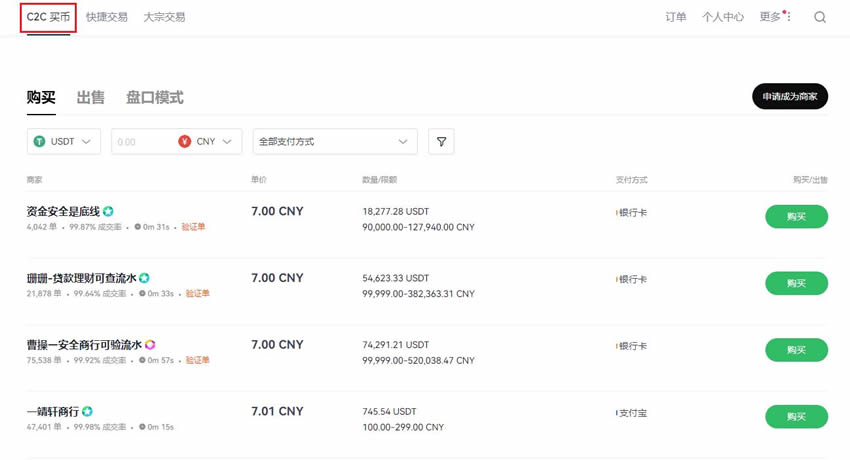Open the filter funnel icon
Viewport: 850px width, 460px height.
click(441, 142)
